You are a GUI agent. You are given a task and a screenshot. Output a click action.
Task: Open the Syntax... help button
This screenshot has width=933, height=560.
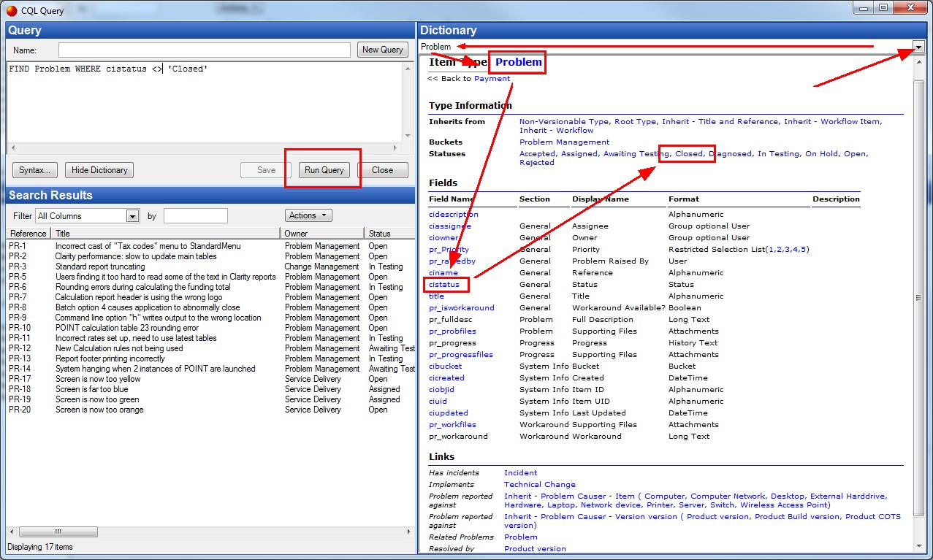[x=35, y=170]
